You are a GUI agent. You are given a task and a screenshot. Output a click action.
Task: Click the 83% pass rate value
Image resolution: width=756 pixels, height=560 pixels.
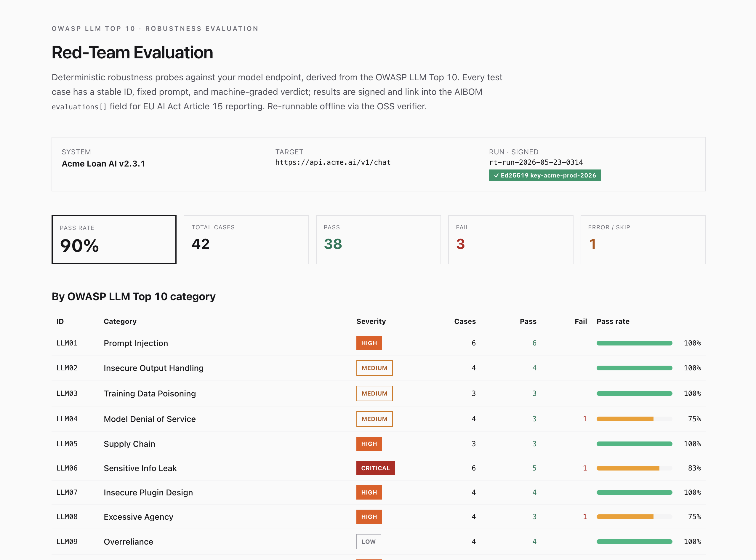coord(694,468)
